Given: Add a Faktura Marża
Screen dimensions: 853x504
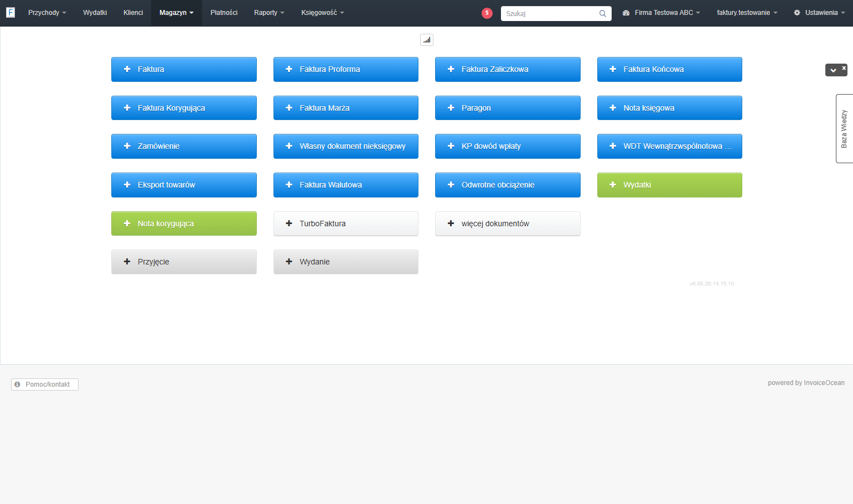Looking at the screenshot, I should (x=346, y=108).
